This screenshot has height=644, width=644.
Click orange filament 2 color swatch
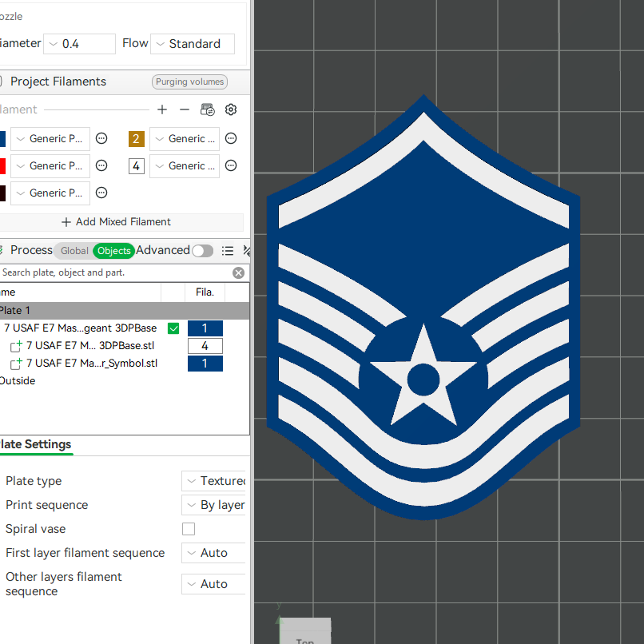[x=137, y=139]
